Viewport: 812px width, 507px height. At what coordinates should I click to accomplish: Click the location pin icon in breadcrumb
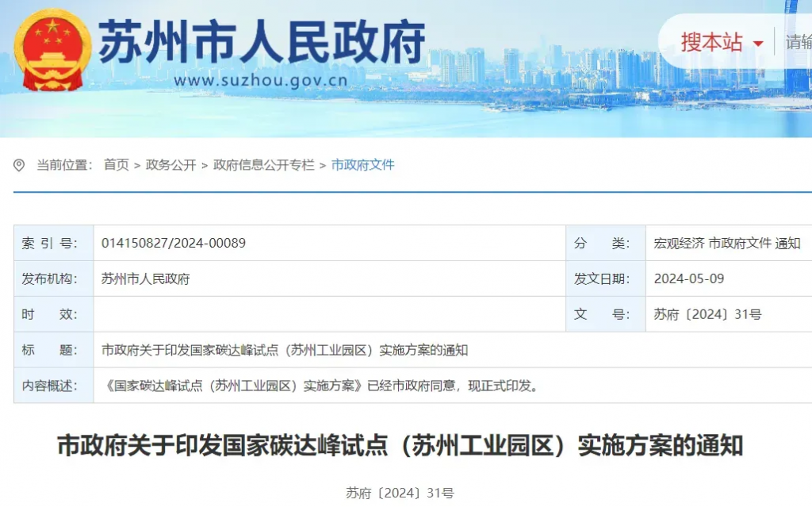point(19,165)
